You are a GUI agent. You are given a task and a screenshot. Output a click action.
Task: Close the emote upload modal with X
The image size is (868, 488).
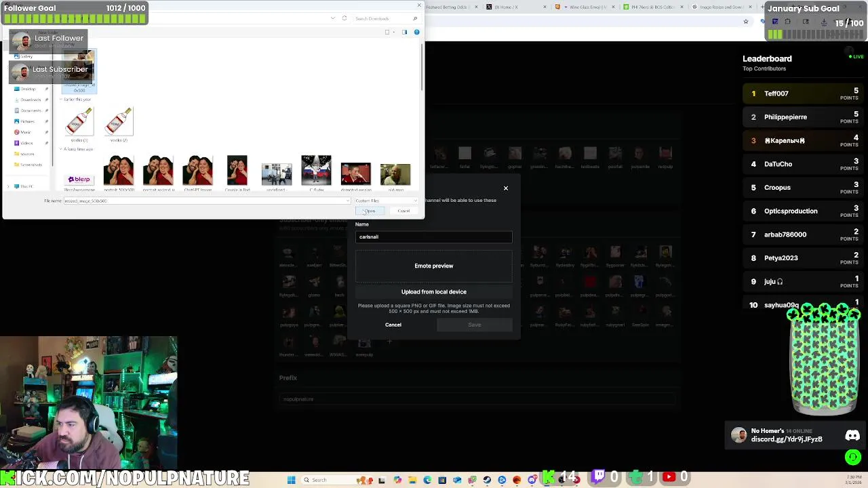[505, 188]
